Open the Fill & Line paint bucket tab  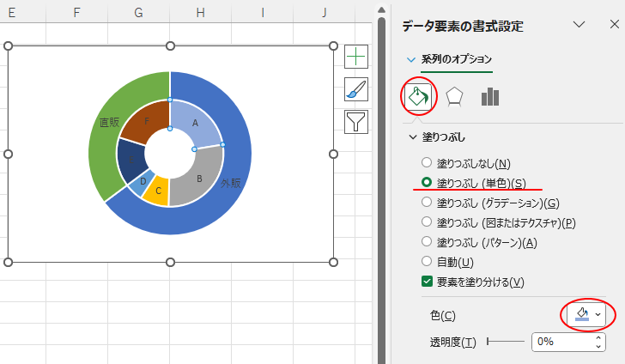pyautogui.click(x=418, y=97)
